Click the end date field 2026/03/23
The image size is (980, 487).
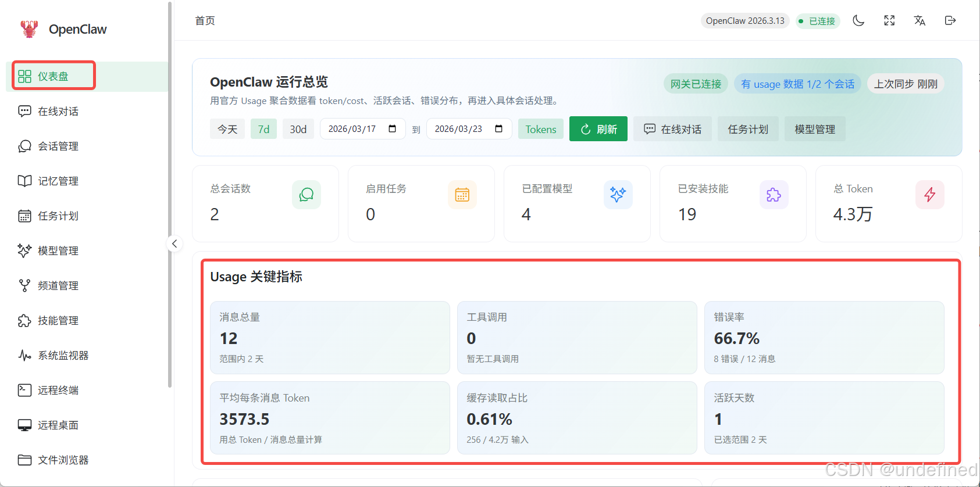pyautogui.click(x=469, y=128)
